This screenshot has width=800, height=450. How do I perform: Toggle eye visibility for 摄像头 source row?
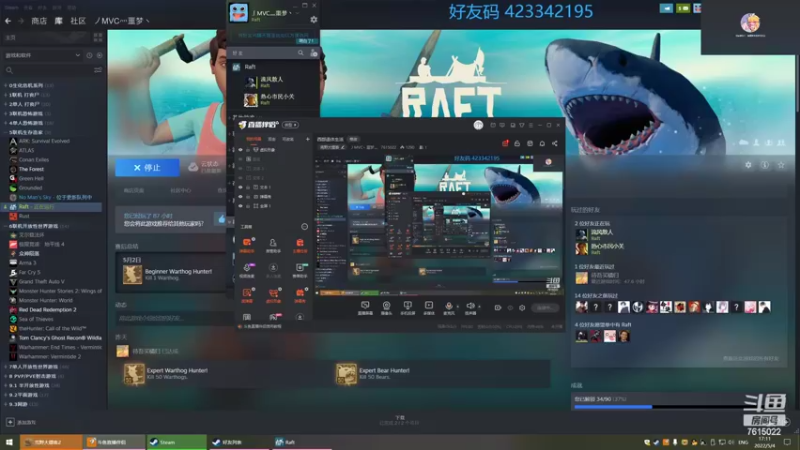pos(240,196)
